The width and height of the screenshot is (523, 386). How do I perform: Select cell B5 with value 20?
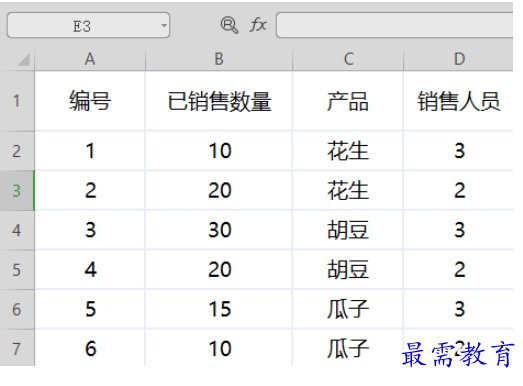pos(219,270)
